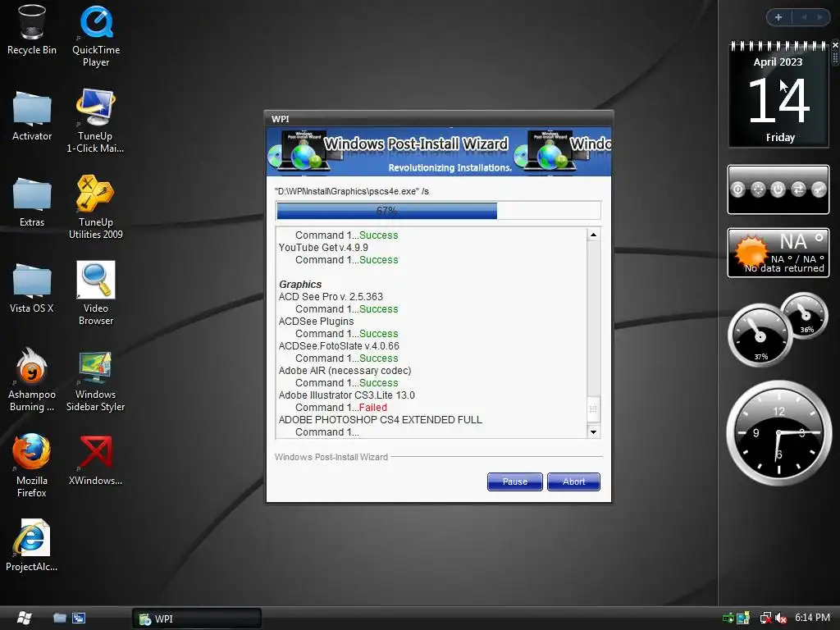The height and width of the screenshot is (630, 840).
Task: Pause the installation
Action: click(x=515, y=482)
